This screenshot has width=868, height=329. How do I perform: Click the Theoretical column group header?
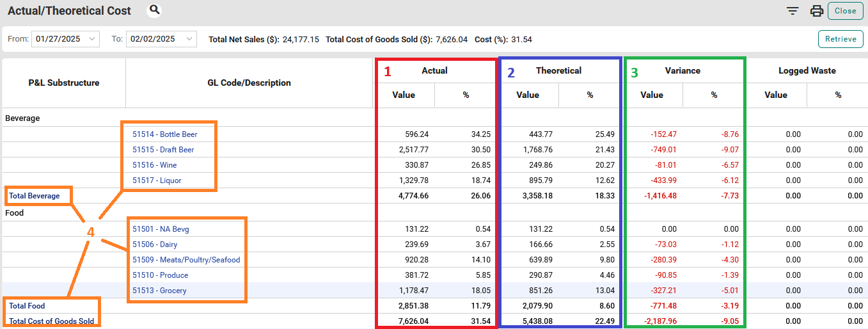[559, 70]
